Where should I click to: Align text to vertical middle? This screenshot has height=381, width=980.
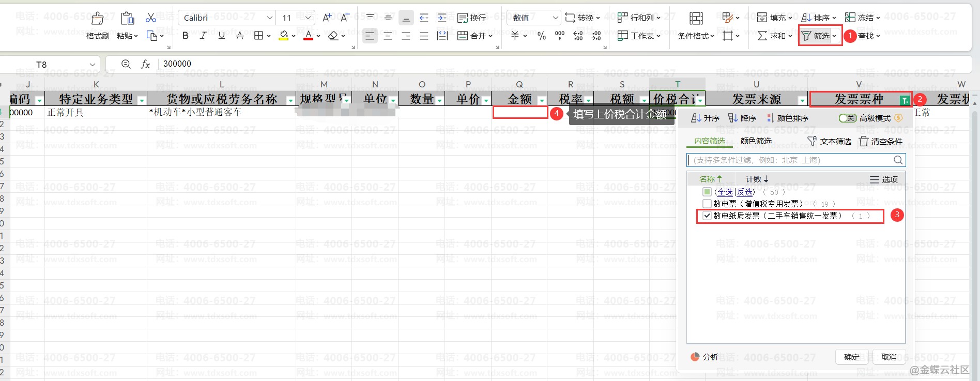[x=388, y=18]
